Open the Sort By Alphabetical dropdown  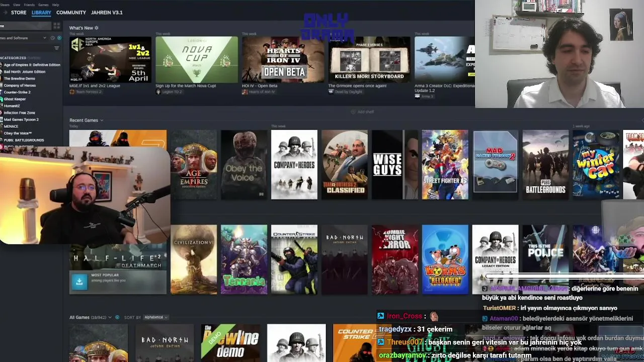156,317
